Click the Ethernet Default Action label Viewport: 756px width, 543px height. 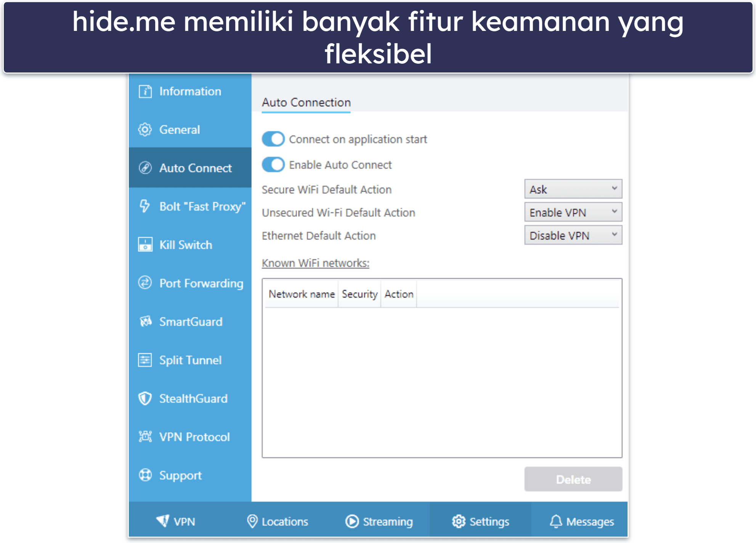tap(319, 235)
